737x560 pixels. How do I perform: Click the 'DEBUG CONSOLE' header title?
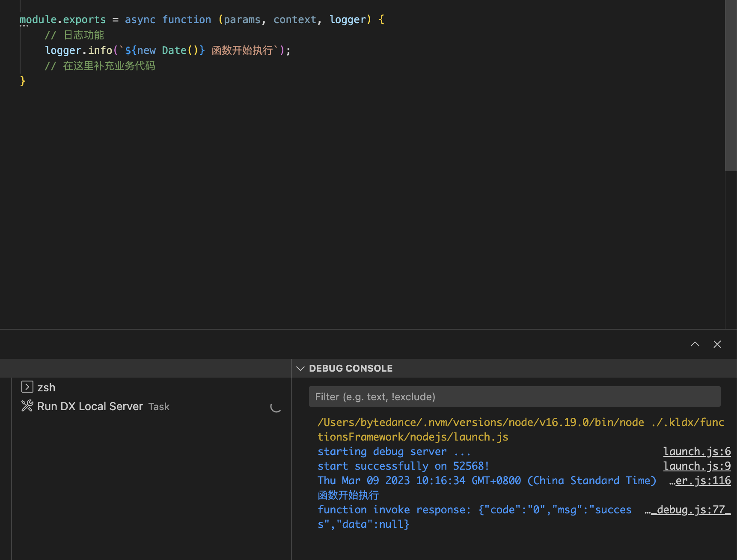point(351,368)
